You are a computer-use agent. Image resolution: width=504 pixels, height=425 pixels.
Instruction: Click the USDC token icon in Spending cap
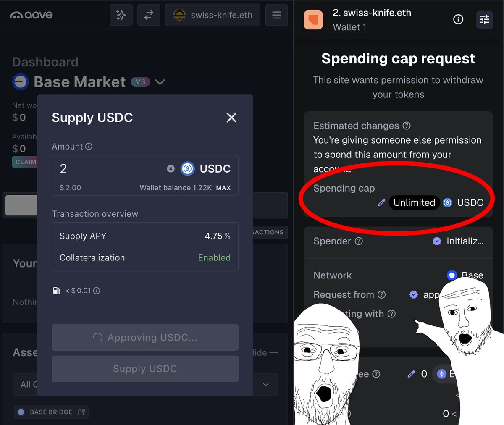[448, 203]
